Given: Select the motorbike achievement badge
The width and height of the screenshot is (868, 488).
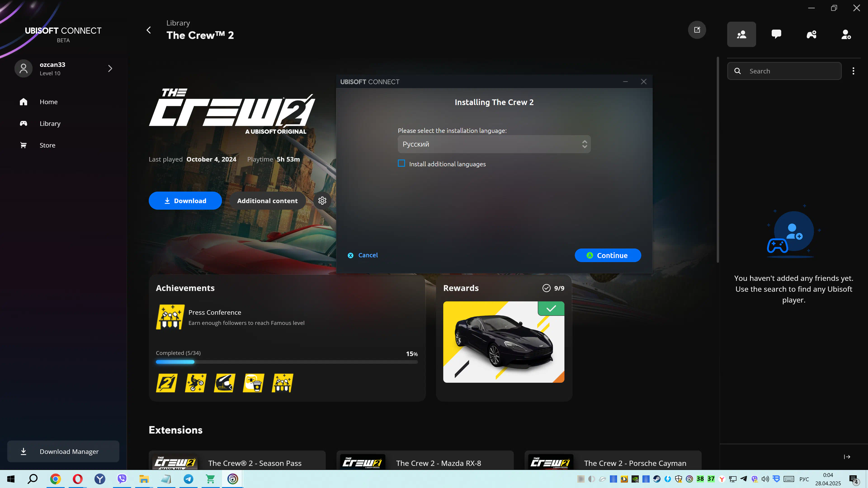Looking at the screenshot, I should click(x=196, y=383).
